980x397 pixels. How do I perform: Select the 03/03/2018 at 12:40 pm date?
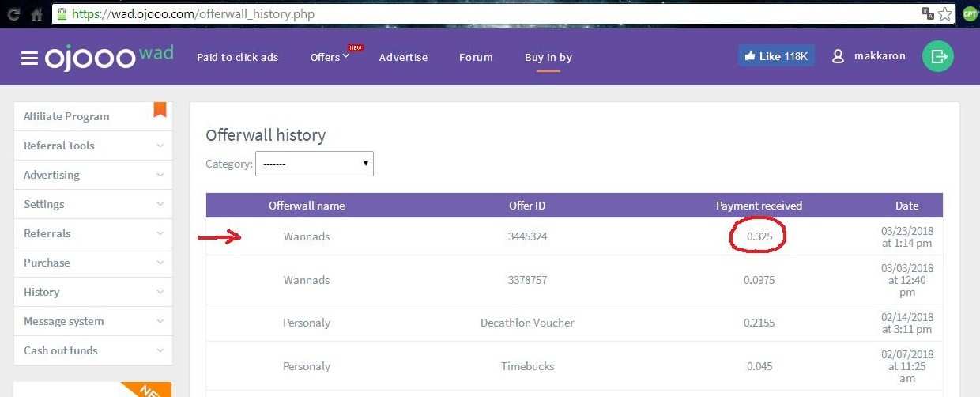[x=907, y=280]
